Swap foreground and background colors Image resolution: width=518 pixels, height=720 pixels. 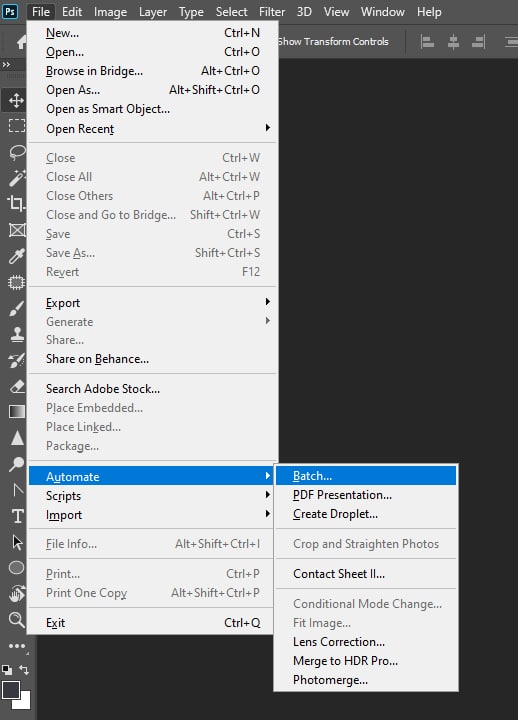(x=24, y=669)
